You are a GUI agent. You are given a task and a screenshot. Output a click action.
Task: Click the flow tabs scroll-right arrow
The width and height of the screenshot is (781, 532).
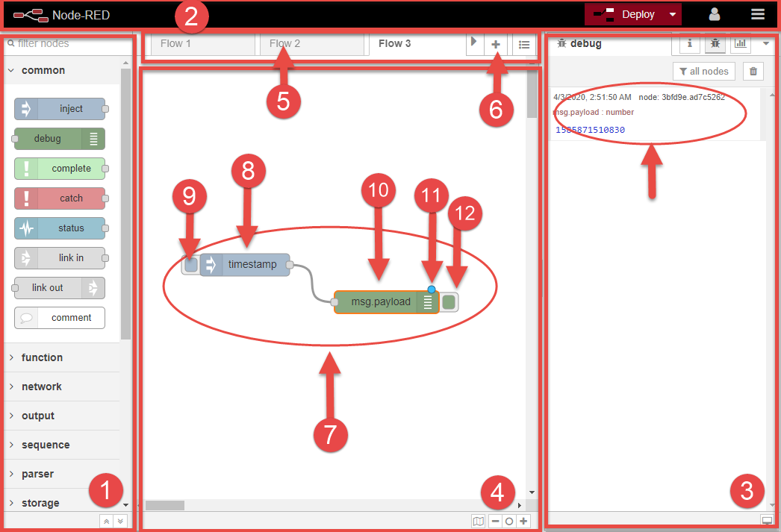474,43
